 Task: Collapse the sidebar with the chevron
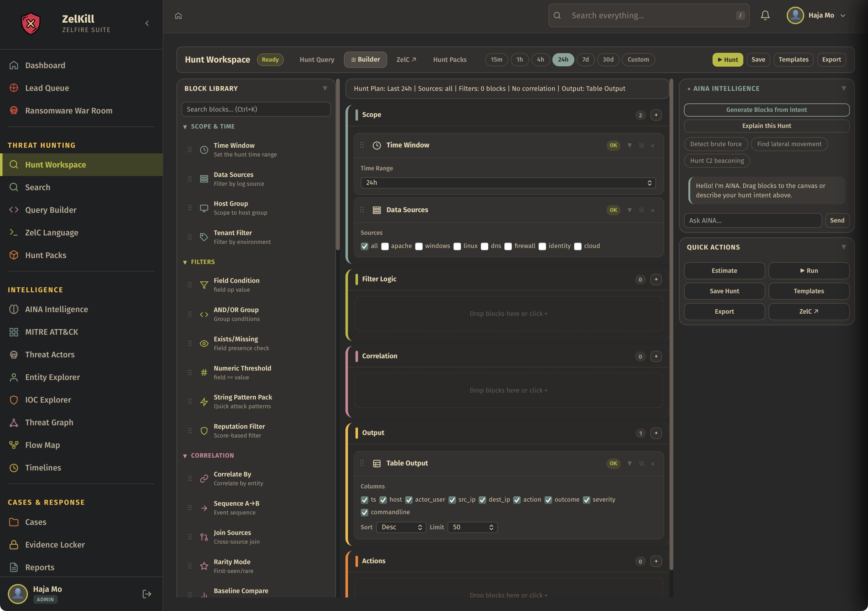click(147, 24)
